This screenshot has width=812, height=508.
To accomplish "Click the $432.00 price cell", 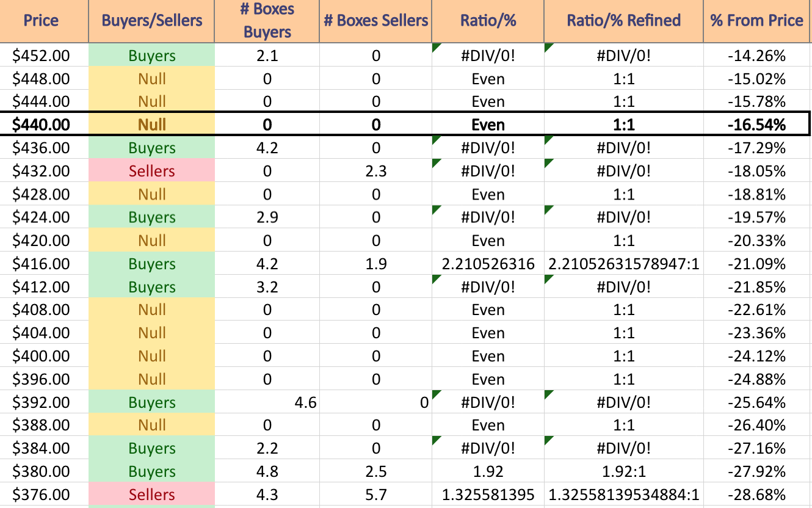I will point(44,171).
